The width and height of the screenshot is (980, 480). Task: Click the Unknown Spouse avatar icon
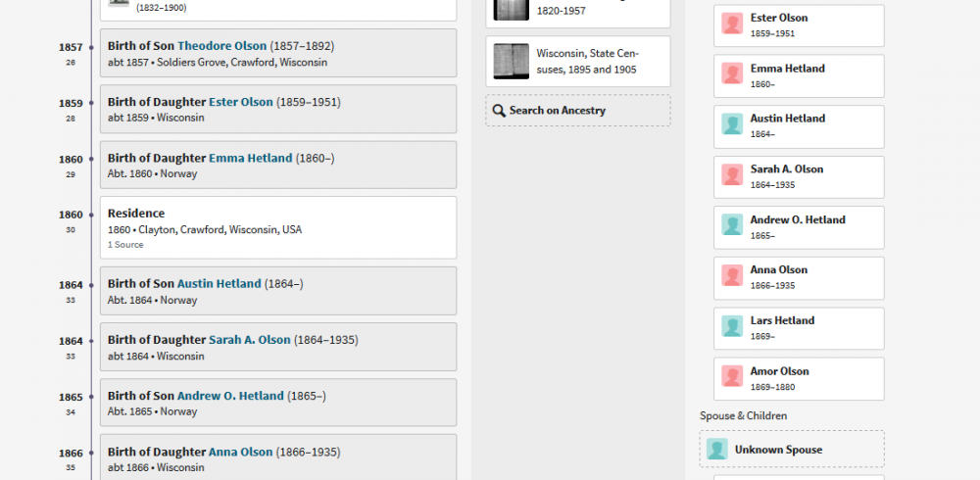pos(717,449)
